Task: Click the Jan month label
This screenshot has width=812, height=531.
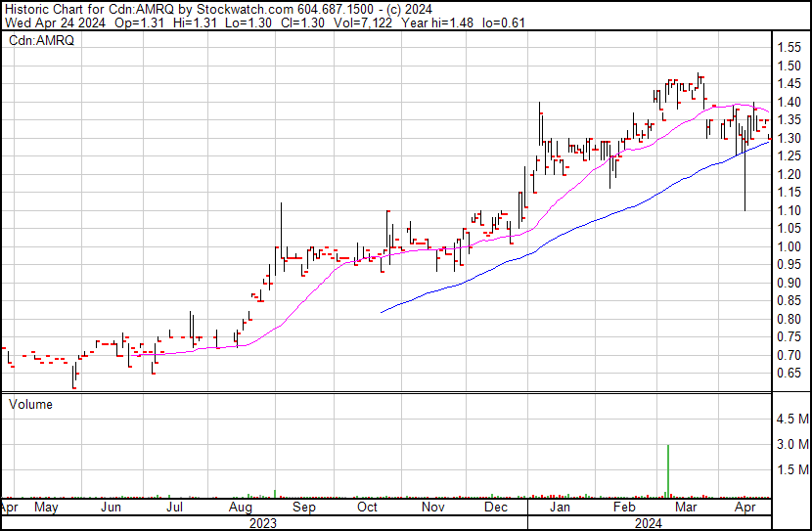Action: pos(560,509)
